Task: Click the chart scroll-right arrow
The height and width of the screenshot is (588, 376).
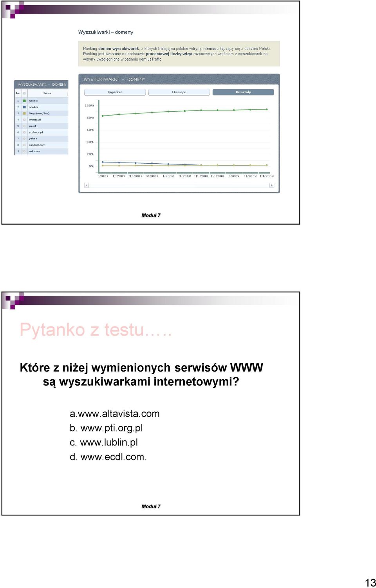Action: [x=272, y=185]
